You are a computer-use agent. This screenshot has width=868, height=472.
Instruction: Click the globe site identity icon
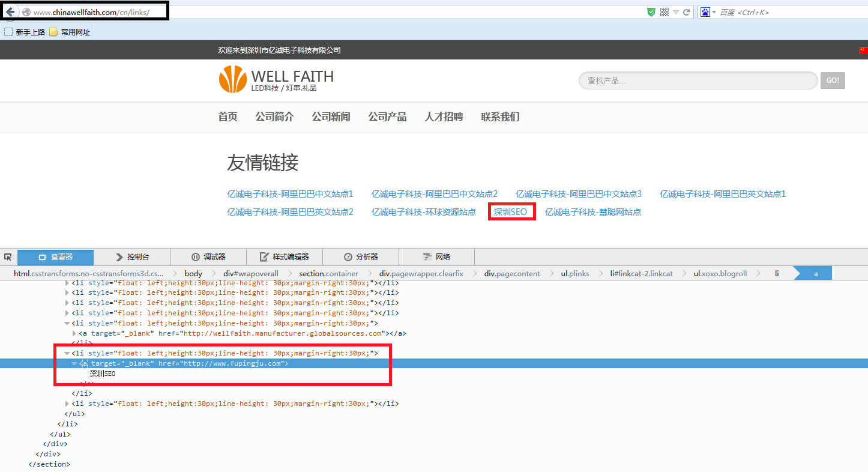click(26, 12)
